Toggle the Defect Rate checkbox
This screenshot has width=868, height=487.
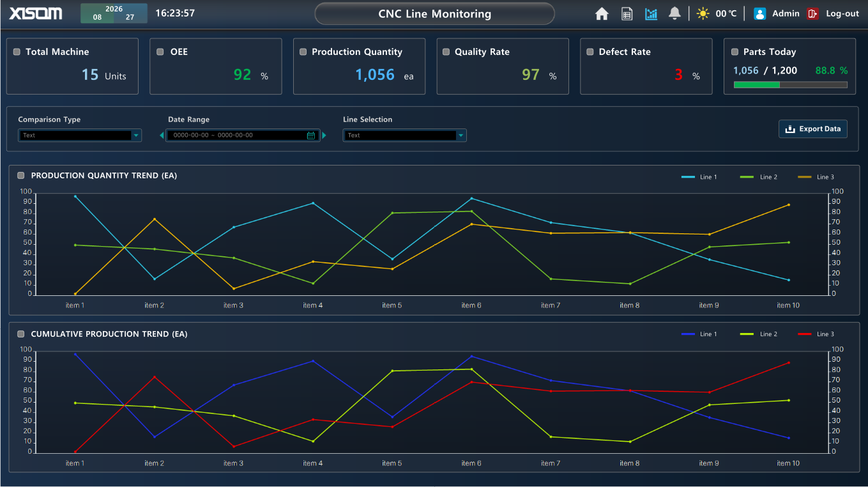590,52
